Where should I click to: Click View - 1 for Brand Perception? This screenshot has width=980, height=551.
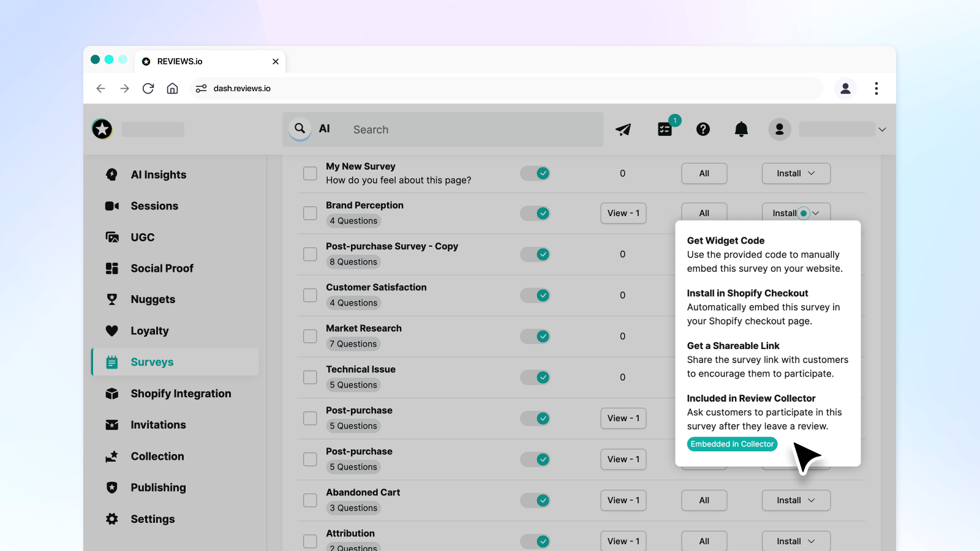point(623,213)
